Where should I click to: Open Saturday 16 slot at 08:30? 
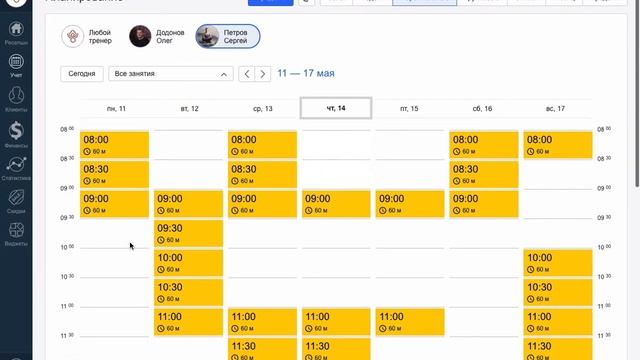(x=484, y=174)
